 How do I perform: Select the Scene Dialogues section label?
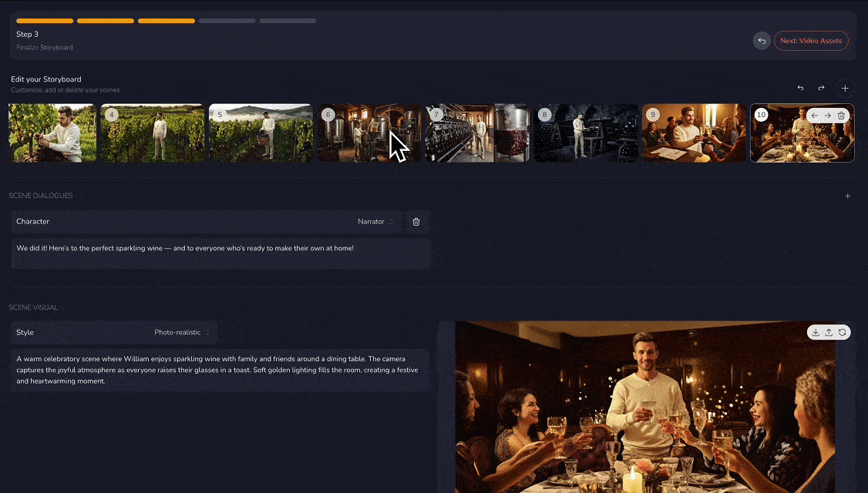click(x=41, y=195)
